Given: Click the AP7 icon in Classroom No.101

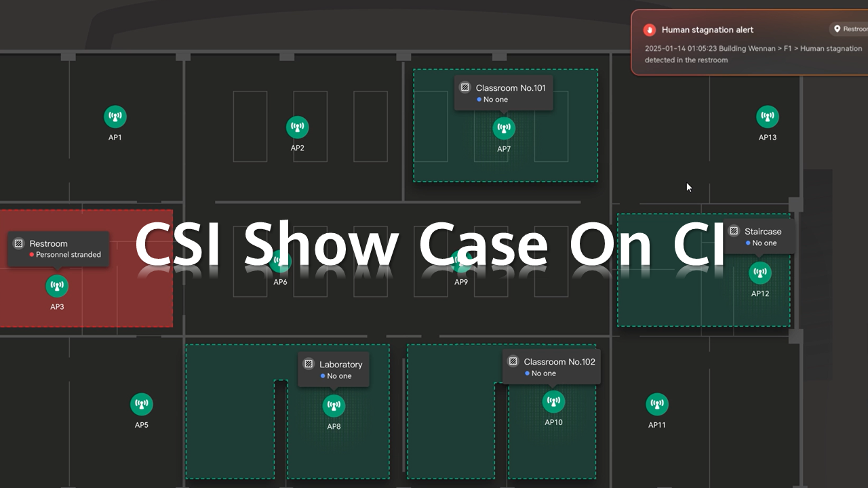Looking at the screenshot, I should click(503, 128).
